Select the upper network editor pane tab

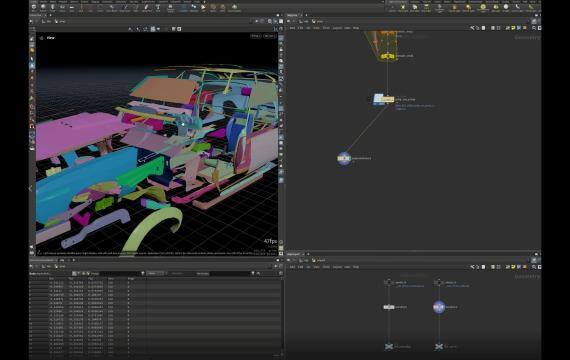click(292, 15)
